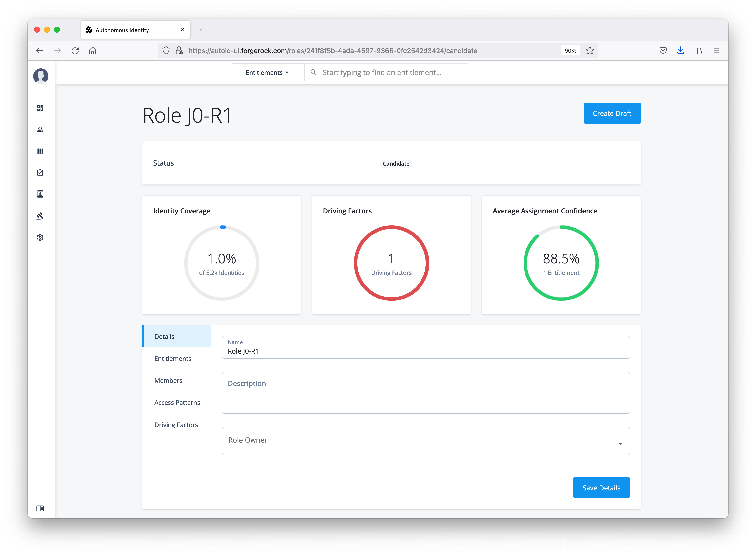Open the dashboard icon in sidebar
756x555 pixels.
pos(40,108)
